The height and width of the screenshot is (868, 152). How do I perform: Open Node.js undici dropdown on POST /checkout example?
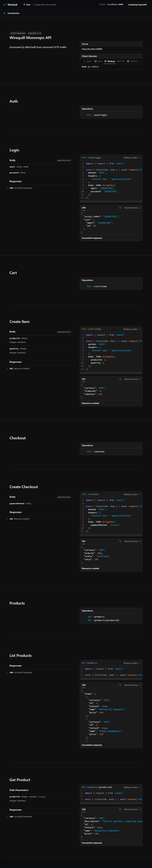tap(132, 494)
